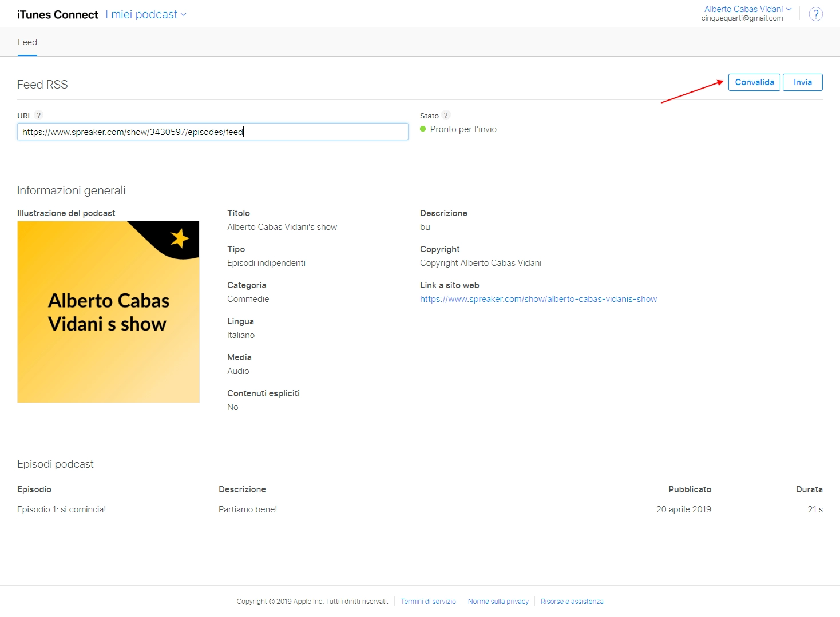Click the Durata column header
840x617 pixels.
(809, 489)
